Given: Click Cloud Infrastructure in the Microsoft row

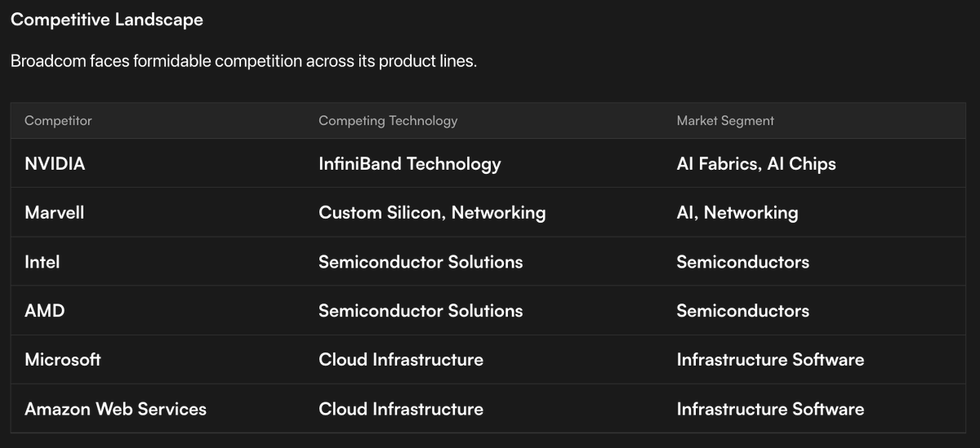Looking at the screenshot, I should click(x=401, y=360).
